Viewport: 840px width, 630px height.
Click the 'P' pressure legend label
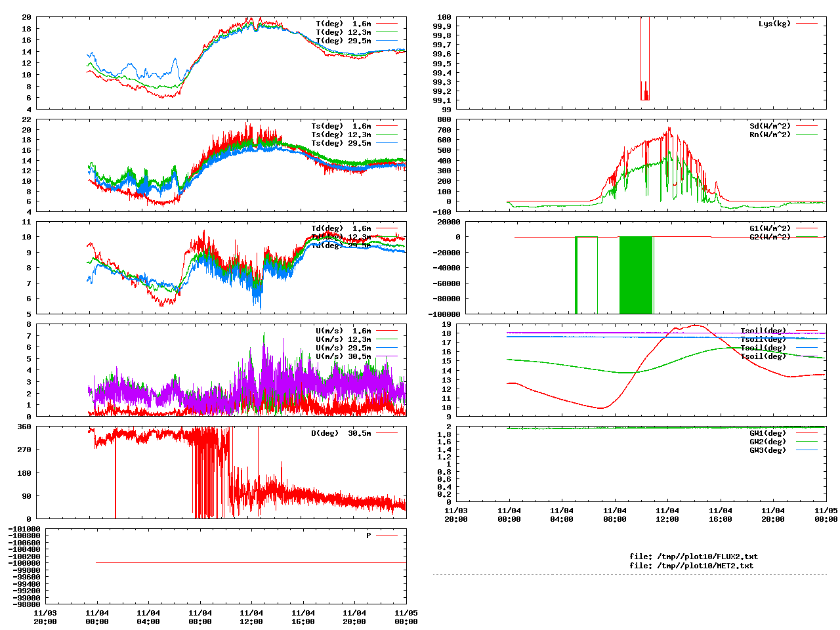pyautogui.click(x=369, y=535)
